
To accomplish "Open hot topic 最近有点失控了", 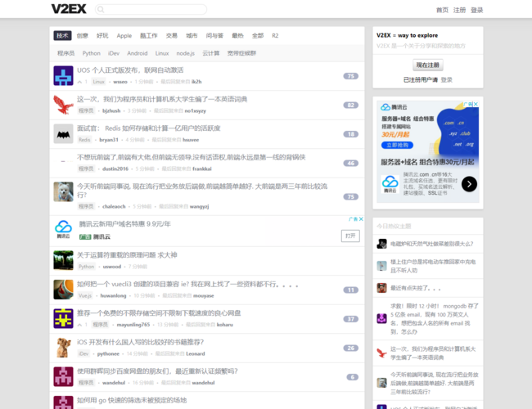I will pos(415,288).
